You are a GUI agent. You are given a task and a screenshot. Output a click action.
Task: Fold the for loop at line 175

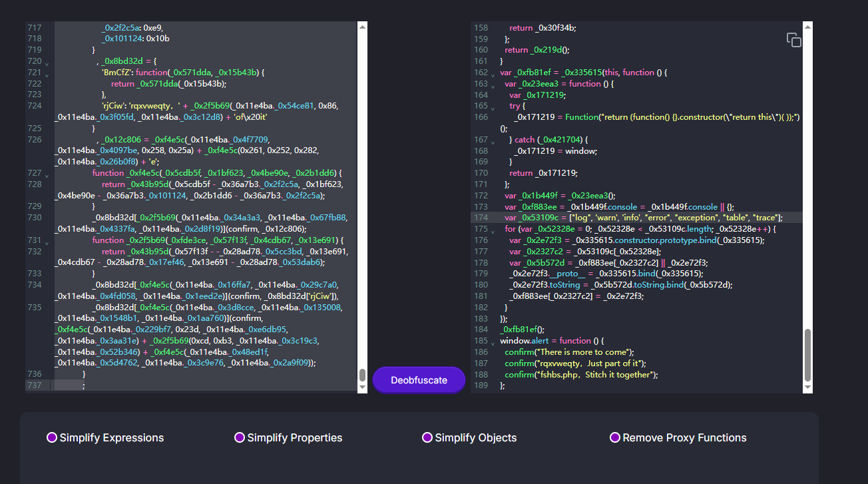tap(493, 231)
